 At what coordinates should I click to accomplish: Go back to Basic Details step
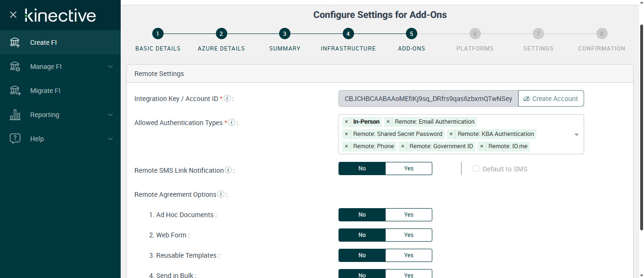click(x=157, y=34)
